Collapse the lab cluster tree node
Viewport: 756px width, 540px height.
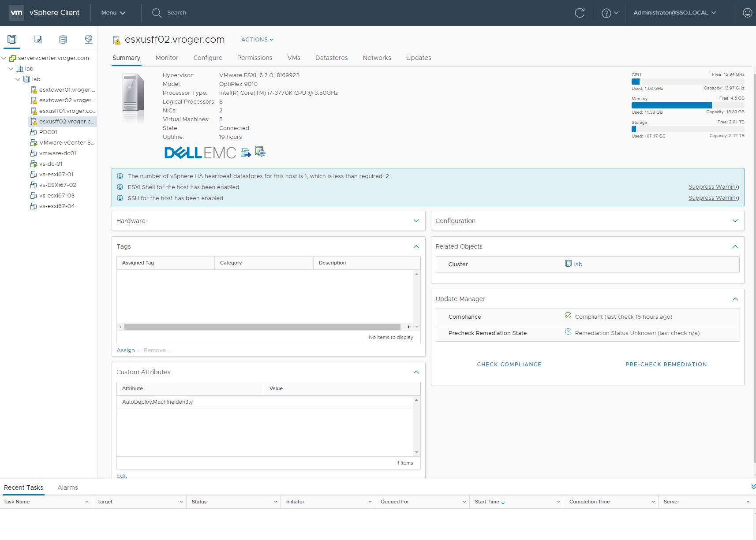click(x=18, y=79)
